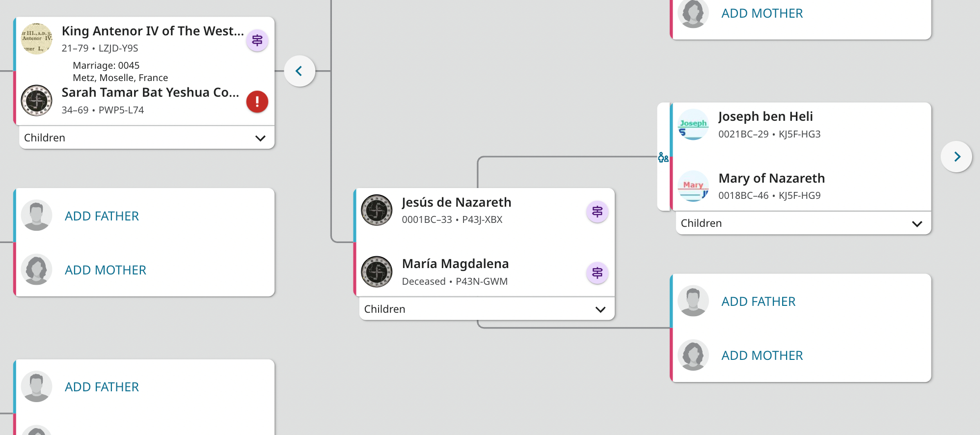
Task: Click couple relationship icon beside Joseph ben Heli
Action: click(663, 158)
